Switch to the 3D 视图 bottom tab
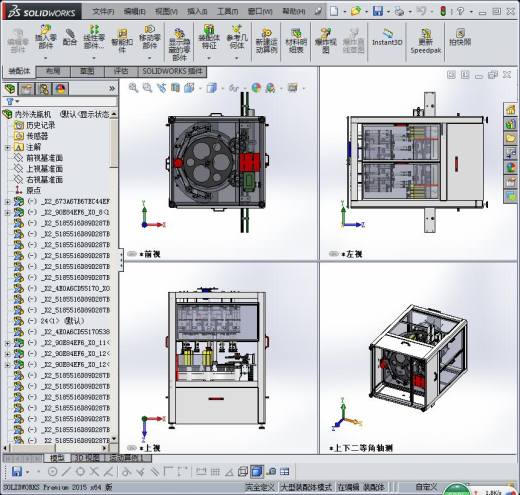This screenshot has height=495, width=520. click(x=88, y=458)
